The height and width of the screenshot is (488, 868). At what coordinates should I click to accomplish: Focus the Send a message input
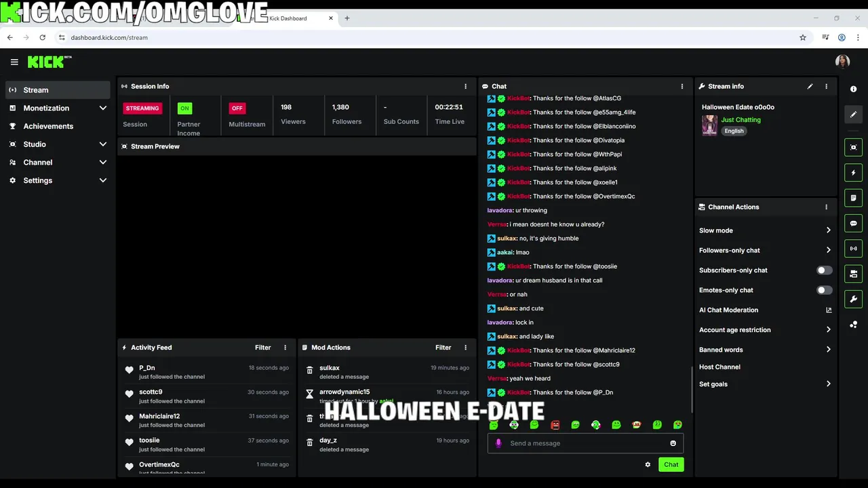[x=585, y=443]
